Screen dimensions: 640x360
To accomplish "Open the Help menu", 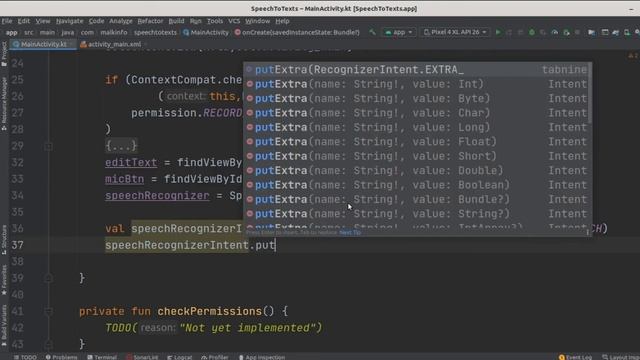I will point(282,21).
